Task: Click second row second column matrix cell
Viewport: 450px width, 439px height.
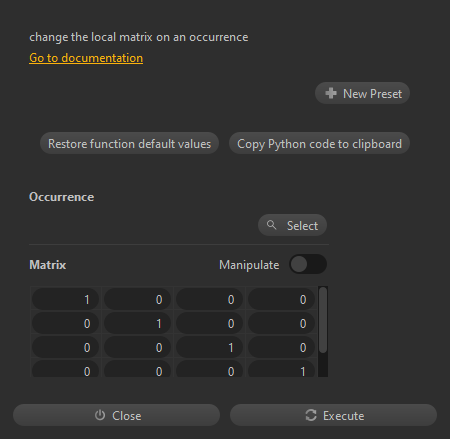Action: pos(137,323)
